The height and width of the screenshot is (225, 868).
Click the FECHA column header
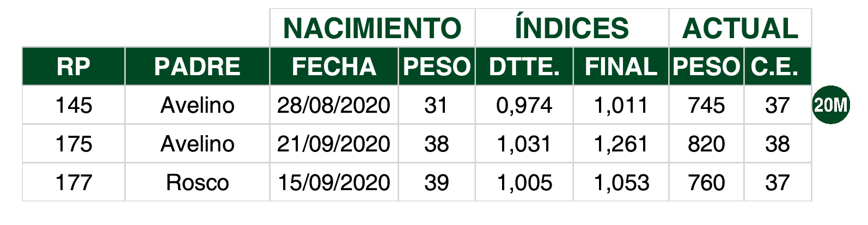coord(334,66)
